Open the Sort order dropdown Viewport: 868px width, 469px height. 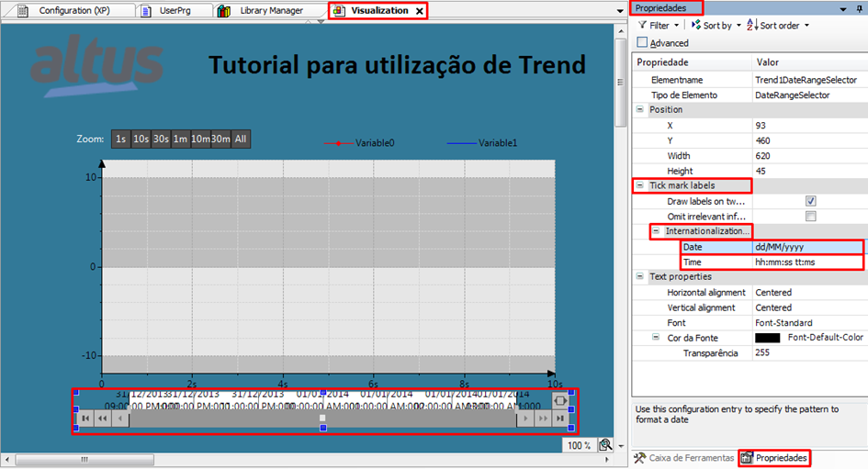780,26
